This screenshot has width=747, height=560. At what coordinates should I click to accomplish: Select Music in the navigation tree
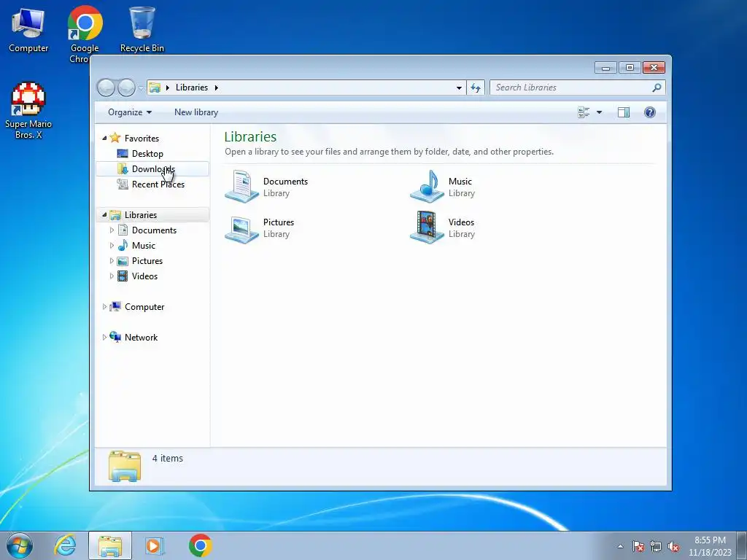point(143,245)
